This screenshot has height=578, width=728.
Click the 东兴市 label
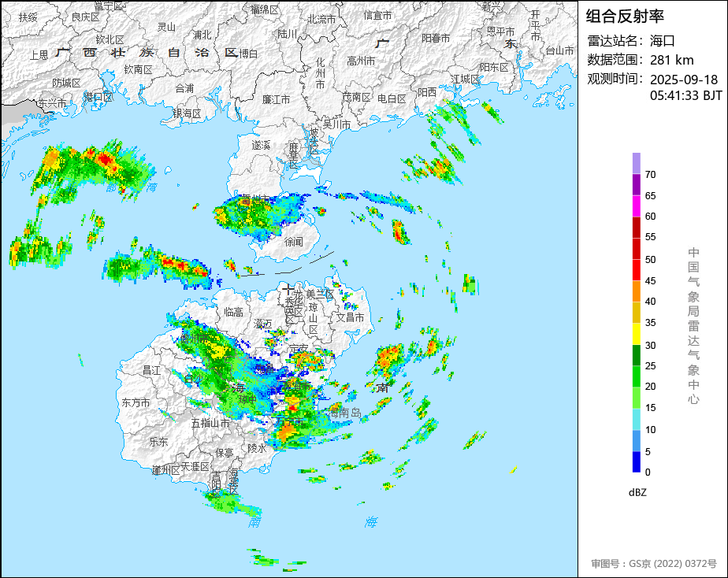[x=52, y=103]
